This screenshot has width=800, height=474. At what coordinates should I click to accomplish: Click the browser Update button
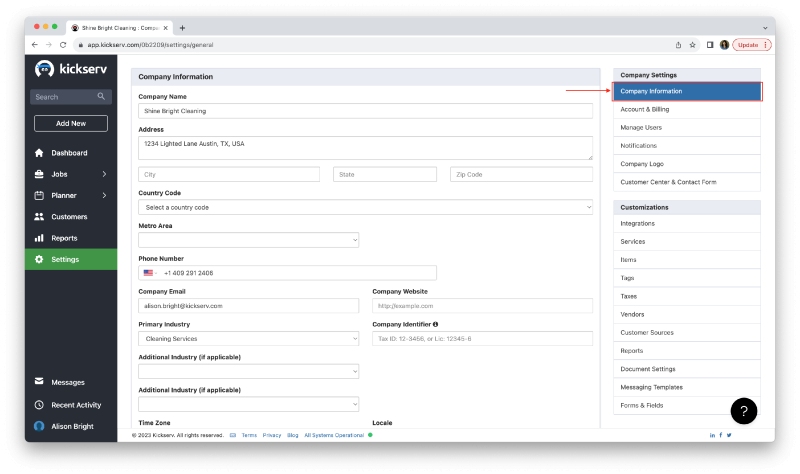point(752,45)
